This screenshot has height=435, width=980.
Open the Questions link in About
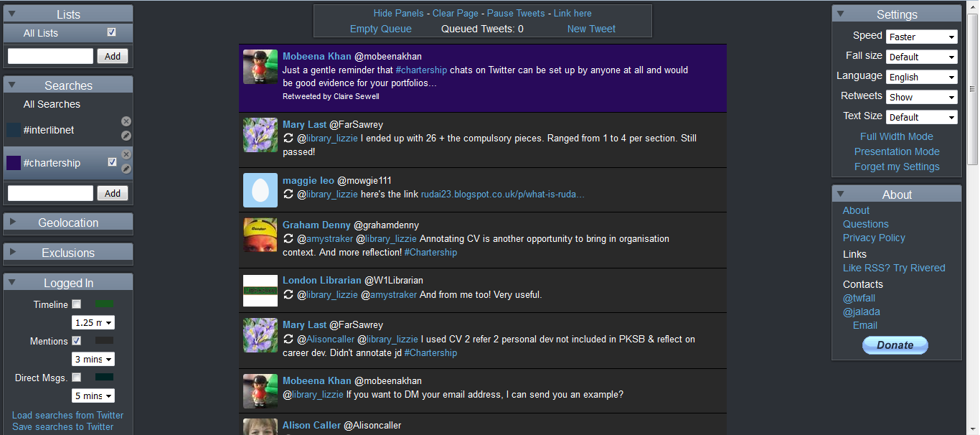click(866, 224)
